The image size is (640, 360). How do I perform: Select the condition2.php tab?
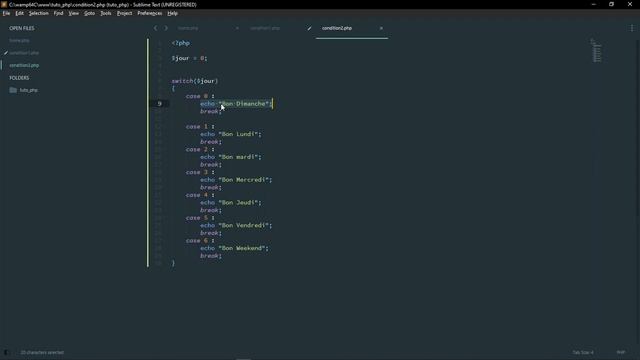coord(337,28)
